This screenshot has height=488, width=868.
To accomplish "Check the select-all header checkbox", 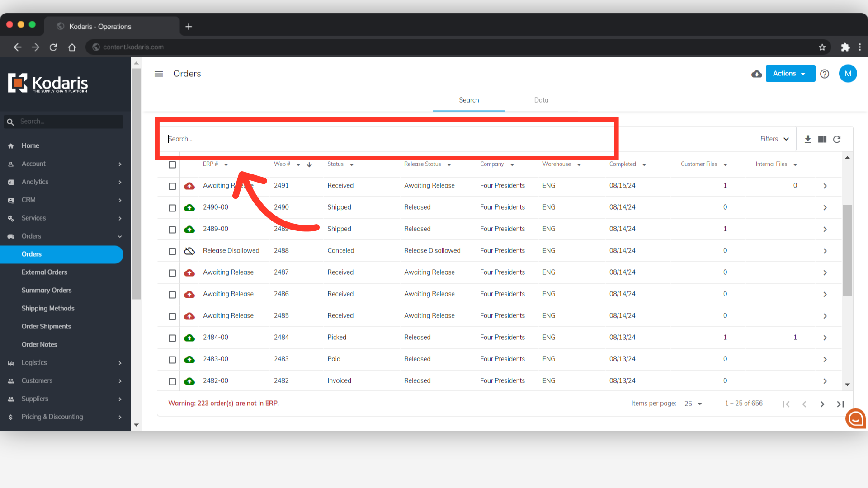I will (172, 164).
